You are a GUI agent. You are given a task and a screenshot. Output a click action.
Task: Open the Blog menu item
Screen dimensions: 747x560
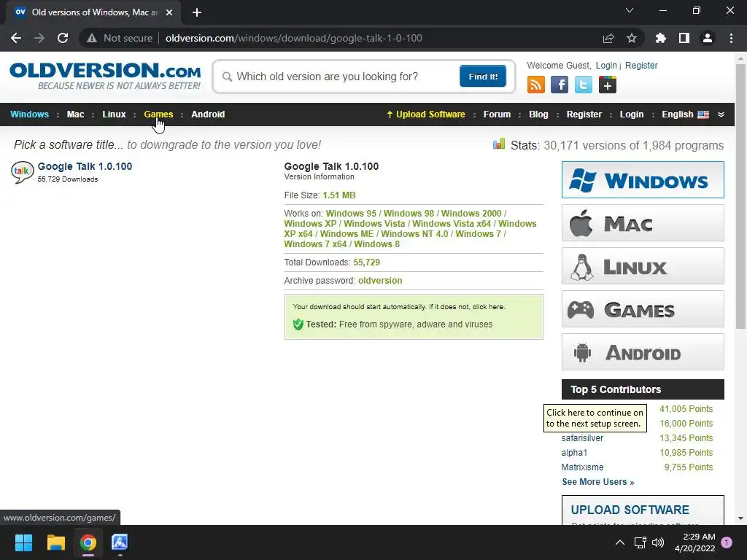(x=539, y=114)
